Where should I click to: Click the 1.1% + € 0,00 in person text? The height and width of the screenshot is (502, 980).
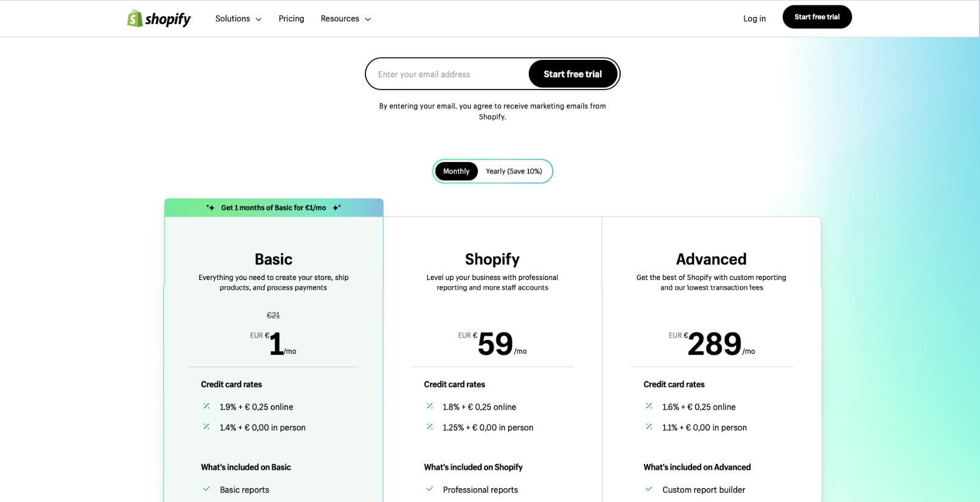(704, 428)
